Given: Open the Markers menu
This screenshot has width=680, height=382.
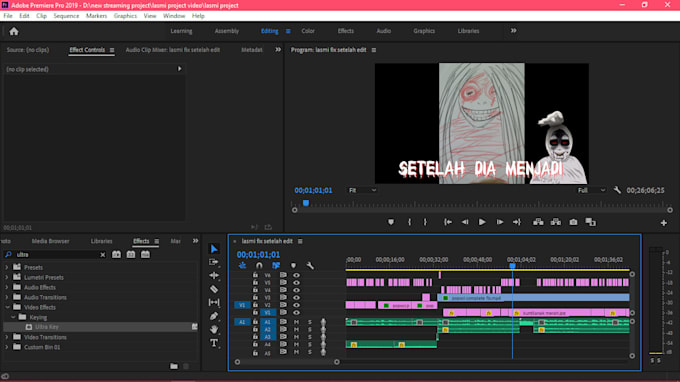Looking at the screenshot, I should (x=96, y=16).
